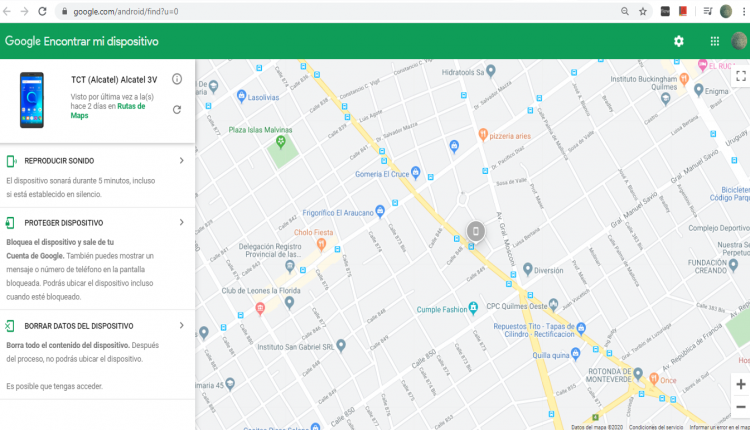Screen dimensions: 750x430
Task: Expand the Reproducir Sonido option
Action: [x=181, y=160]
